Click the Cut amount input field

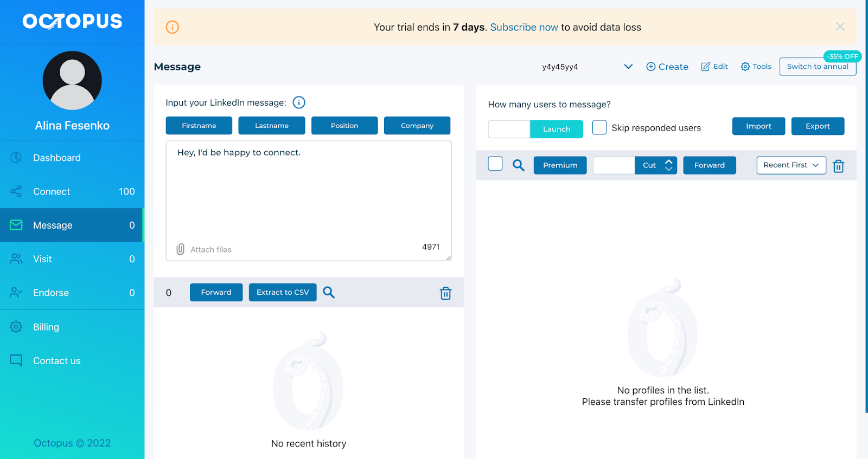(x=614, y=165)
